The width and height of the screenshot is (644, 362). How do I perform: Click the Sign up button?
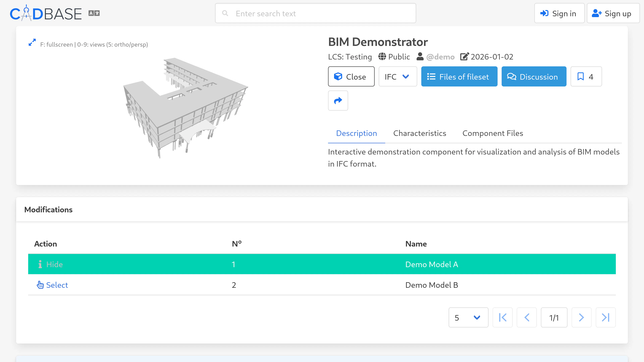[x=613, y=13]
